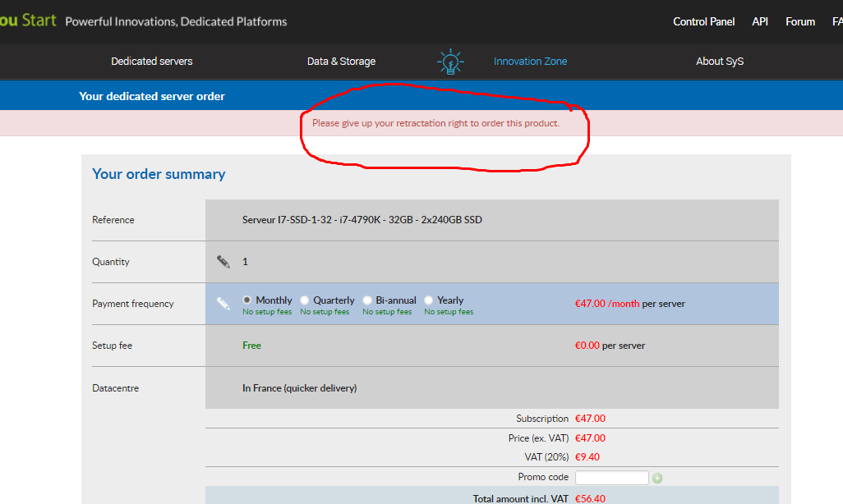Click 'Your order summary' title
Viewport: 843px width, 504px height.
(x=159, y=174)
